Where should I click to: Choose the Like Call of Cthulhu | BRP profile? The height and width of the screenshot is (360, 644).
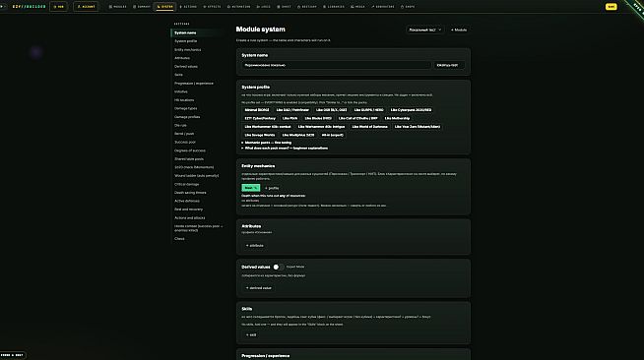tap(357, 118)
